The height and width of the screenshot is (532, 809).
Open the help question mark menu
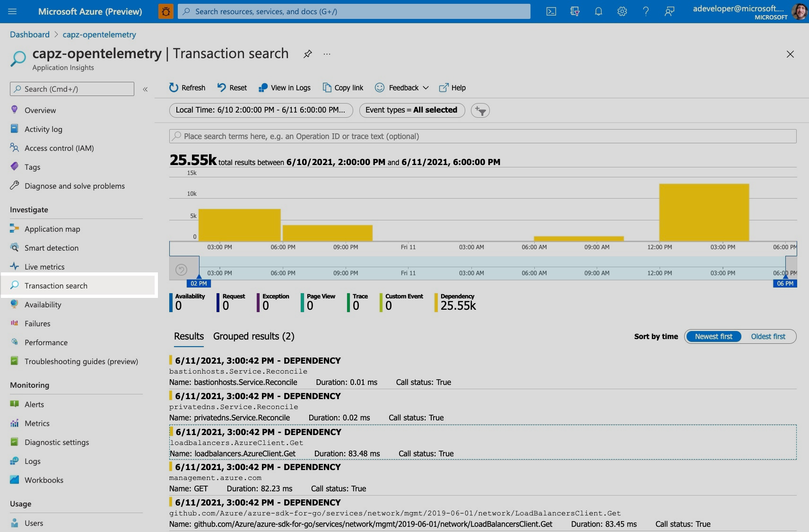click(x=646, y=11)
